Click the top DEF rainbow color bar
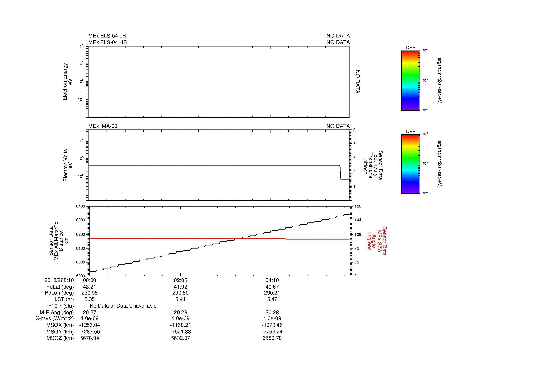Image resolution: width=555 pixels, height=392 pixels. click(x=410, y=81)
